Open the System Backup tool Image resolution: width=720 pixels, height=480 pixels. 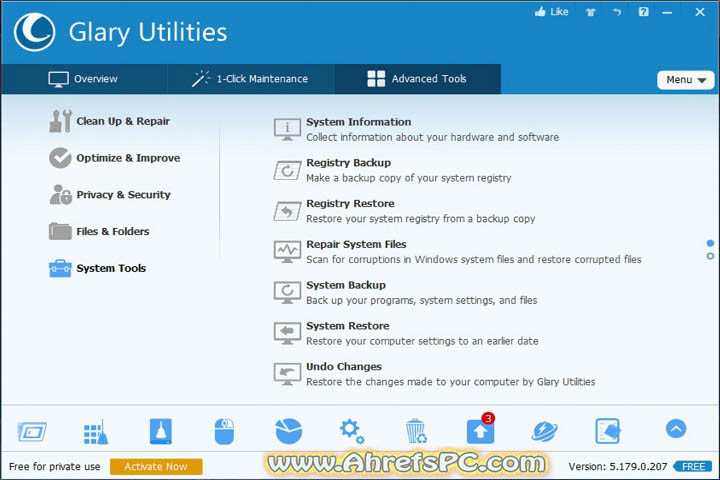(x=405, y=293)
